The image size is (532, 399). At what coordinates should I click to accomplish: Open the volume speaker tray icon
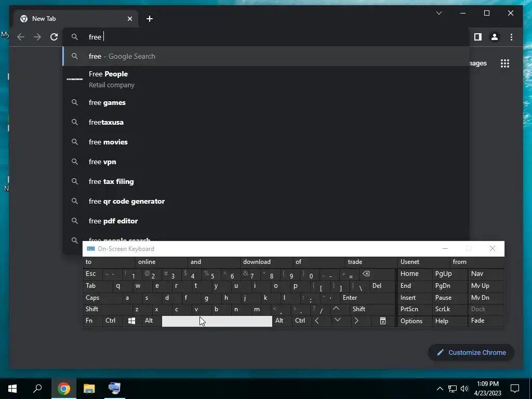point(464,389)
